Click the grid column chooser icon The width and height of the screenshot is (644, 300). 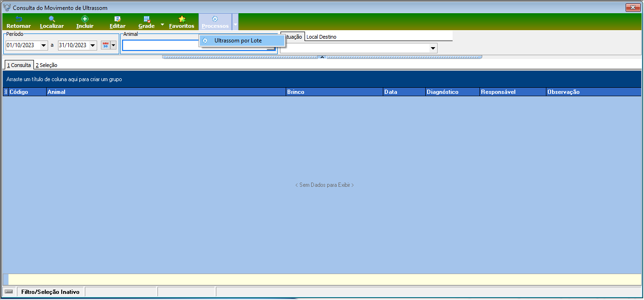tap(6, 92)
